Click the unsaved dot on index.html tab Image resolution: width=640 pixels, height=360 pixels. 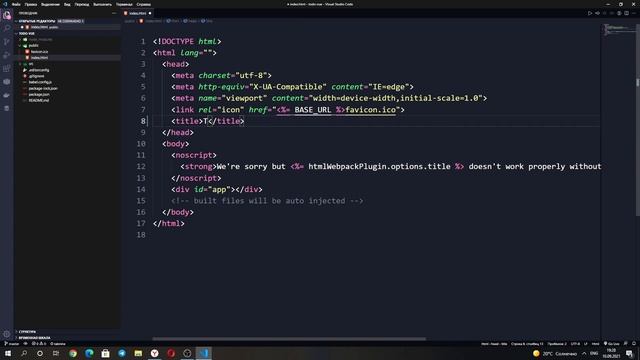click(x=150, y=13)
